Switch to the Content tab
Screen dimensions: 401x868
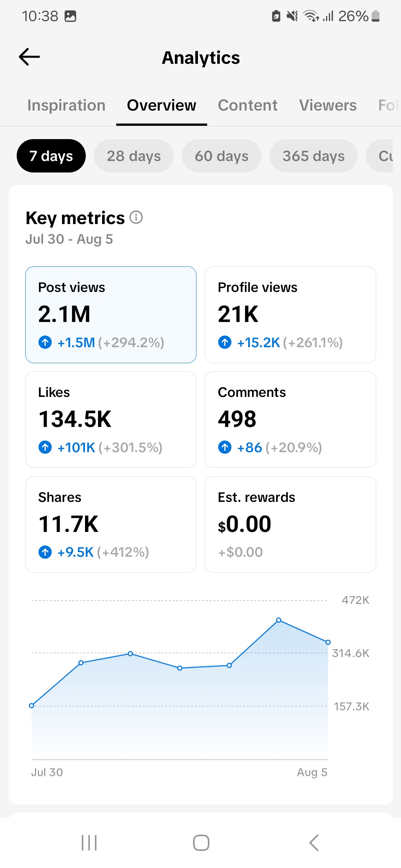(x=248, y=105)
